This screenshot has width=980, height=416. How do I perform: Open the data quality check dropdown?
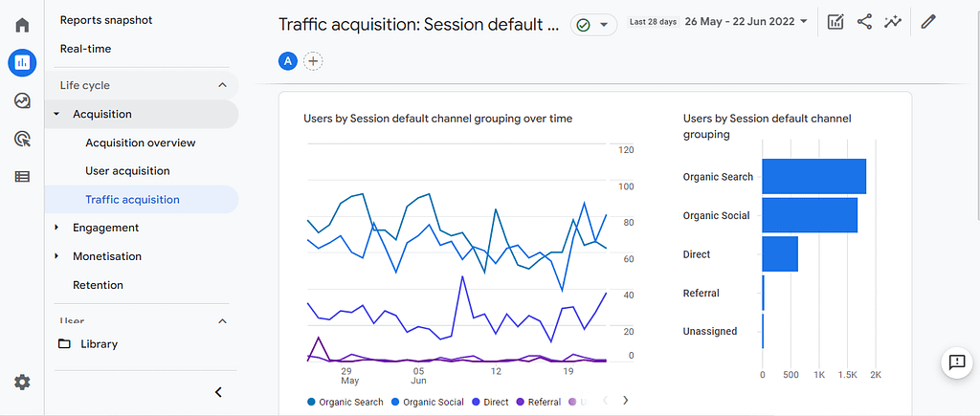click(593, 25)
